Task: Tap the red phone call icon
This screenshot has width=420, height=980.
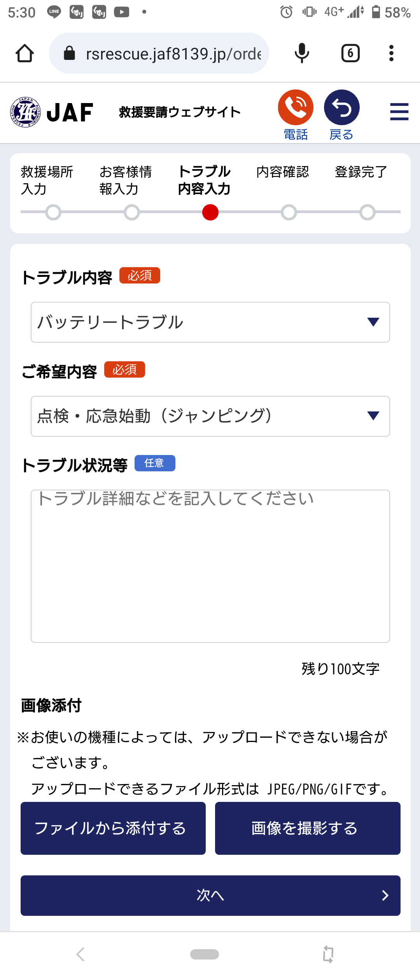Action: (x=296, y=108)
